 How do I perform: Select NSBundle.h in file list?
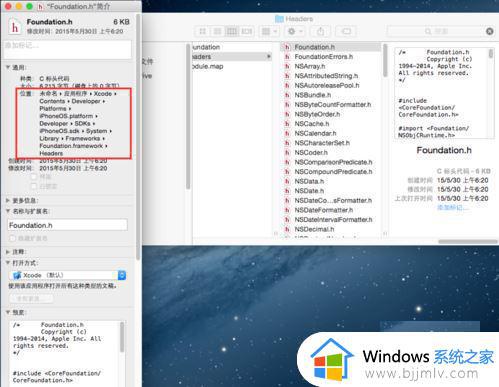(313, 95)
